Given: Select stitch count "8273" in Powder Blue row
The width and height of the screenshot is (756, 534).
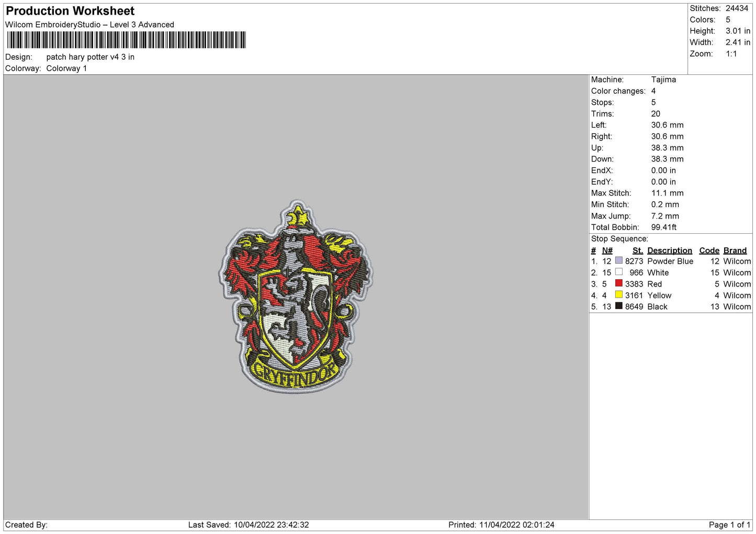Looking at the screenshot, I should click(x=634, y=262).
